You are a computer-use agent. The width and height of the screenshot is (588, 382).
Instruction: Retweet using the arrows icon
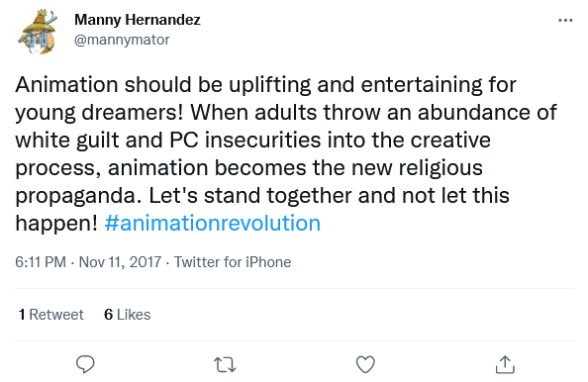point(225,364)
